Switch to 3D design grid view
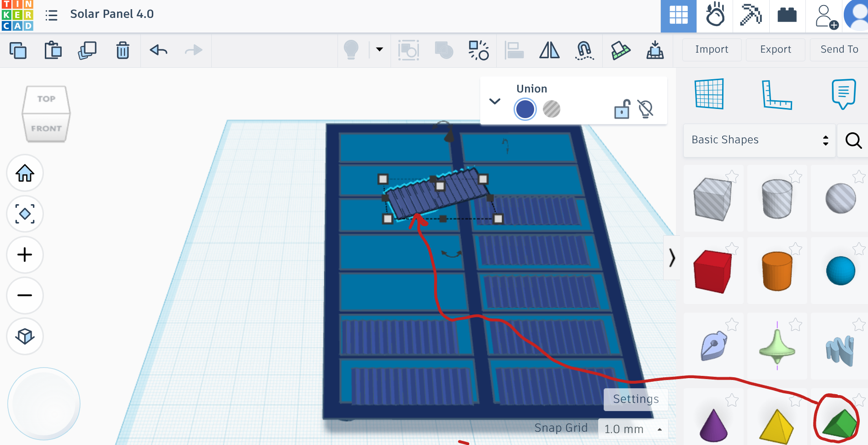868x445 pixels. click(679, 16)
